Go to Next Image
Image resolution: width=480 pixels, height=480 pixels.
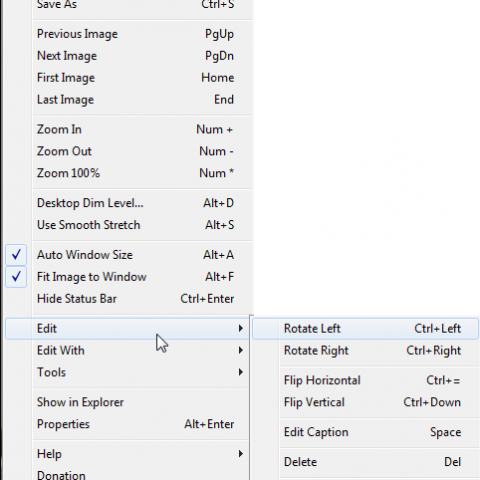click(127, 56)
